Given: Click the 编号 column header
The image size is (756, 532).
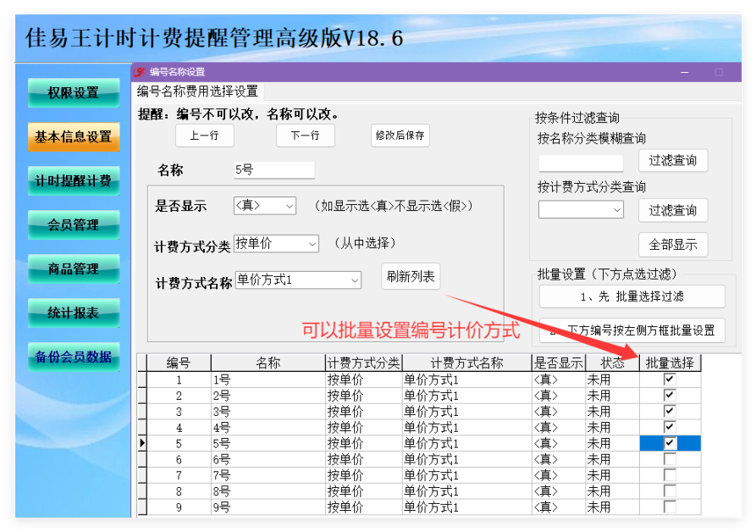Looking at the screenshot, I should point(178,362).
